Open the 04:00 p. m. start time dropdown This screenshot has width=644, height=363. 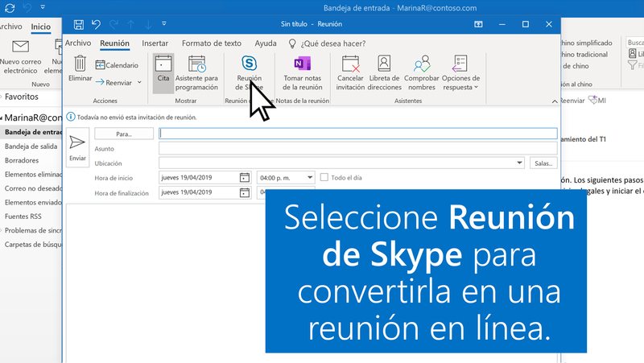pyautogui.click(x=310, y=177)
